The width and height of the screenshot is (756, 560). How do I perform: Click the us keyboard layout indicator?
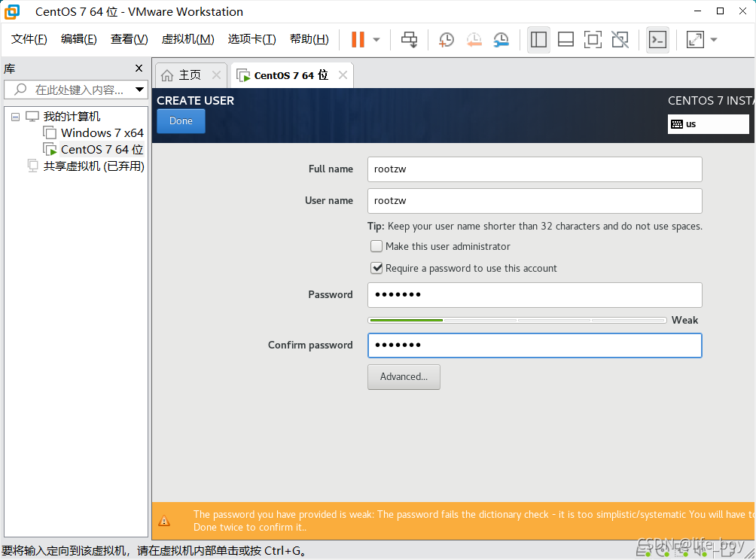[x=708, y=124]
